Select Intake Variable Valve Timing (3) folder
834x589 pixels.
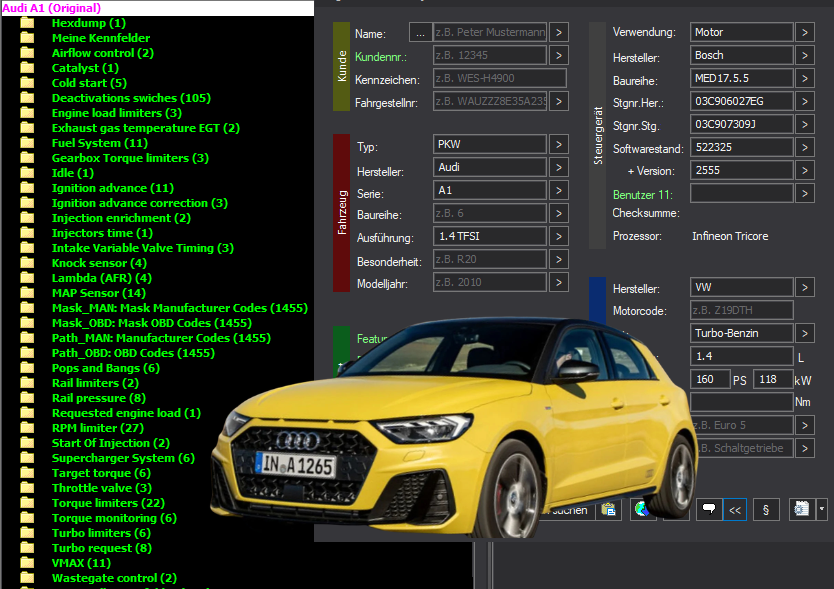[x=143, y=248]
